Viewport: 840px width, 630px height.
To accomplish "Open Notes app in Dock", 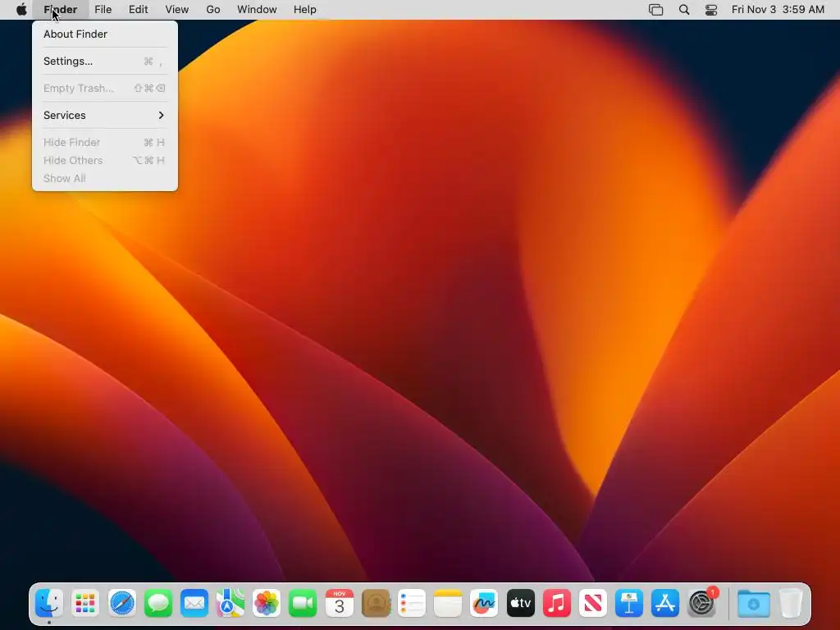I will click(448, 603).
